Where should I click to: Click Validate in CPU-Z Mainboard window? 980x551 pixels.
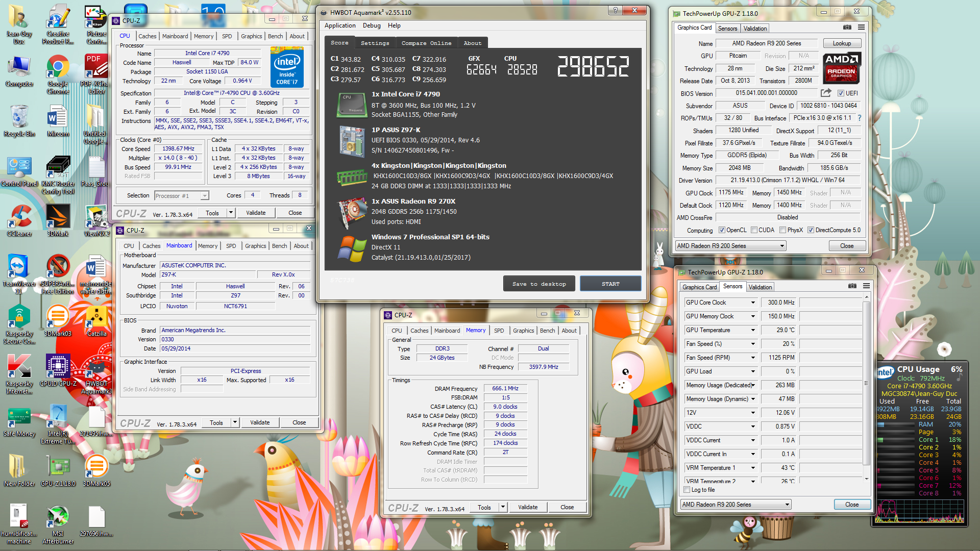260,422
